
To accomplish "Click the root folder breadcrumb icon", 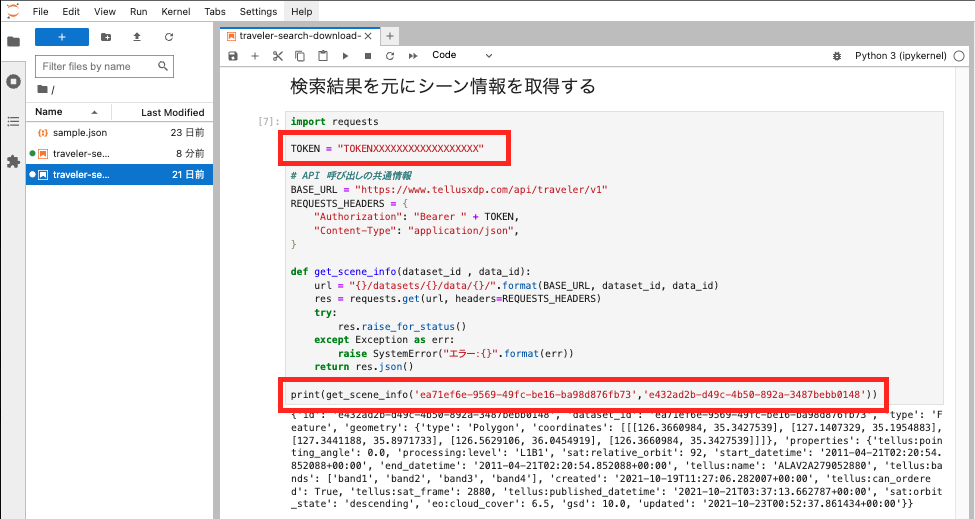I will [x=42, y=90].
